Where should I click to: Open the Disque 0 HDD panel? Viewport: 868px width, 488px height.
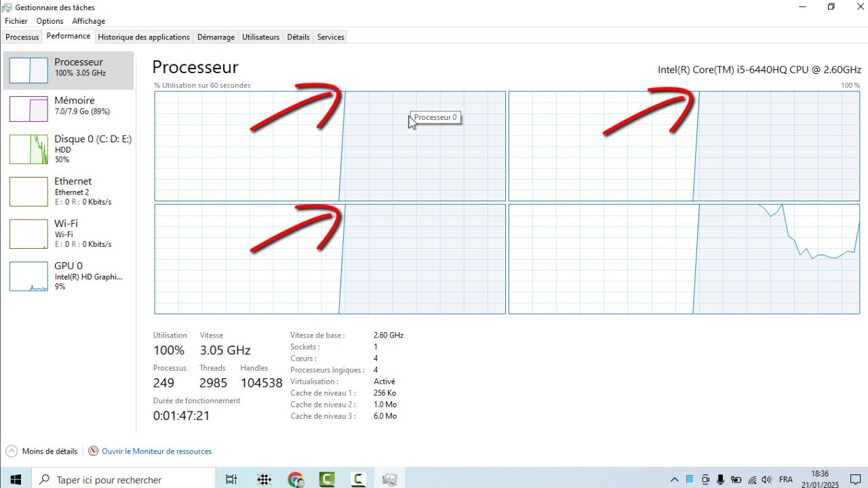click(68, 149)
